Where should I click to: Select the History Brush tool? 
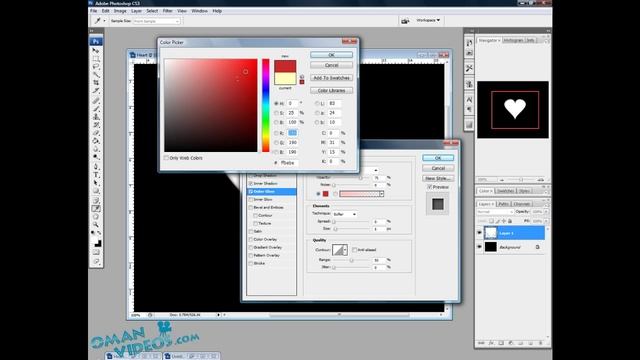coord(96,125)
